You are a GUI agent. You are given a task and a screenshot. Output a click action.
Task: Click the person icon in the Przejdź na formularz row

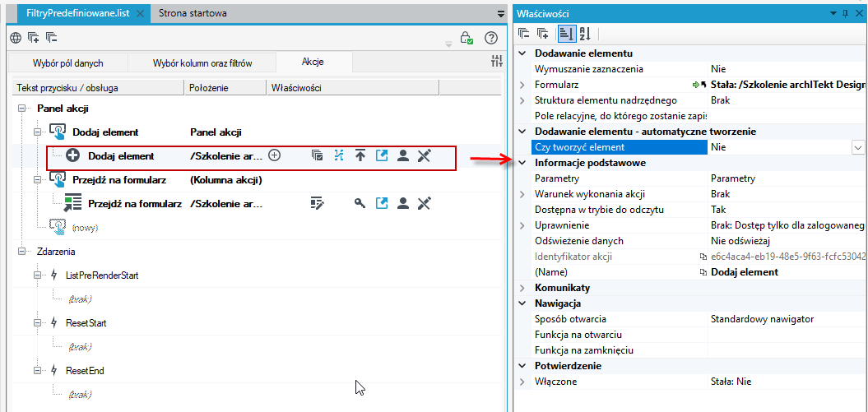[403, 203]
